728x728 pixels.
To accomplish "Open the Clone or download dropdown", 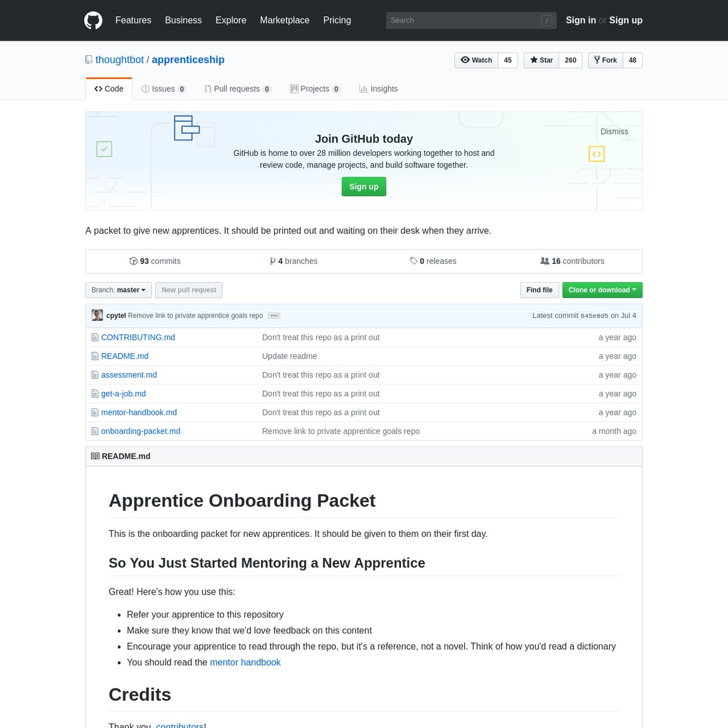I will pyautogui.click(x=602, y=290).
